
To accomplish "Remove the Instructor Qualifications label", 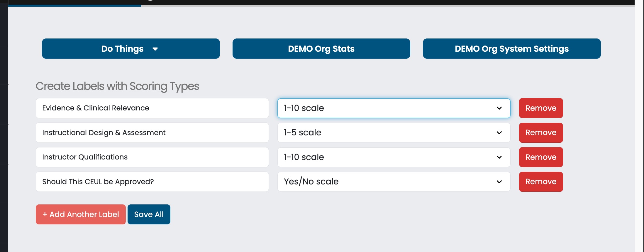I will [x=541, y=157].
